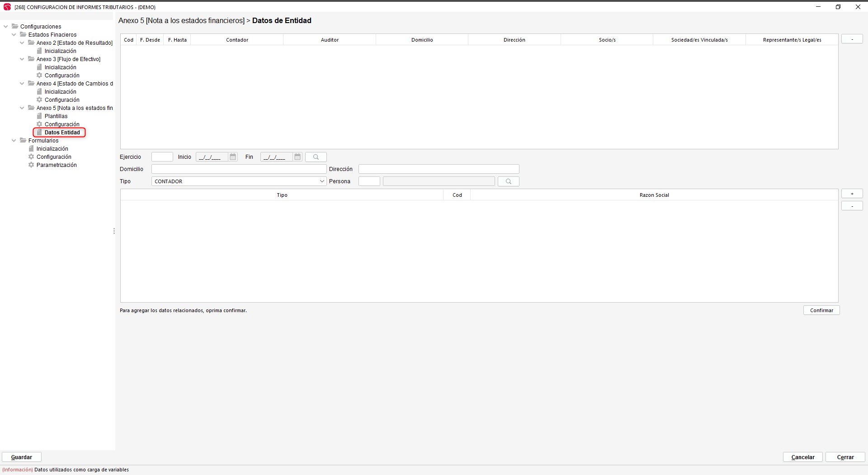Click the Guardar button
Image resolution: width=868 pixels, height=475 pixels.
pos(22,457)
